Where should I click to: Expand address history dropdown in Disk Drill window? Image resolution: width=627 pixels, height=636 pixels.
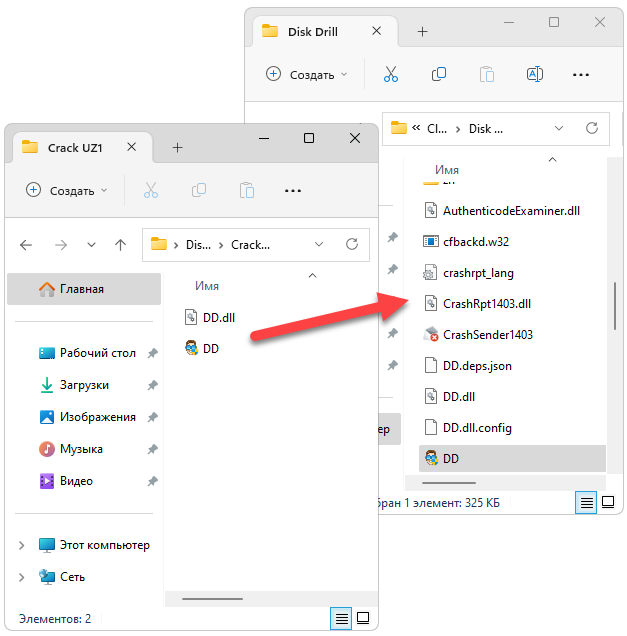tap(559, 128)
